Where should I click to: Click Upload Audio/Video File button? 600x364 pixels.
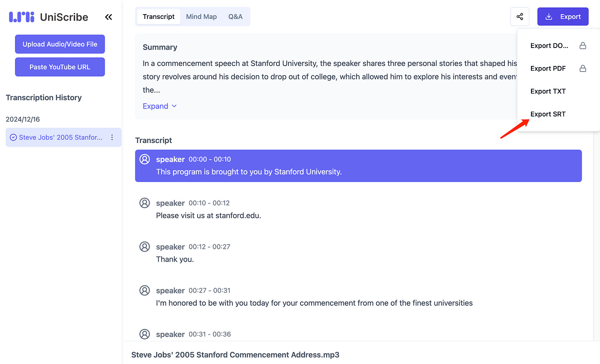pyautogui.click(x=60, y=44)
